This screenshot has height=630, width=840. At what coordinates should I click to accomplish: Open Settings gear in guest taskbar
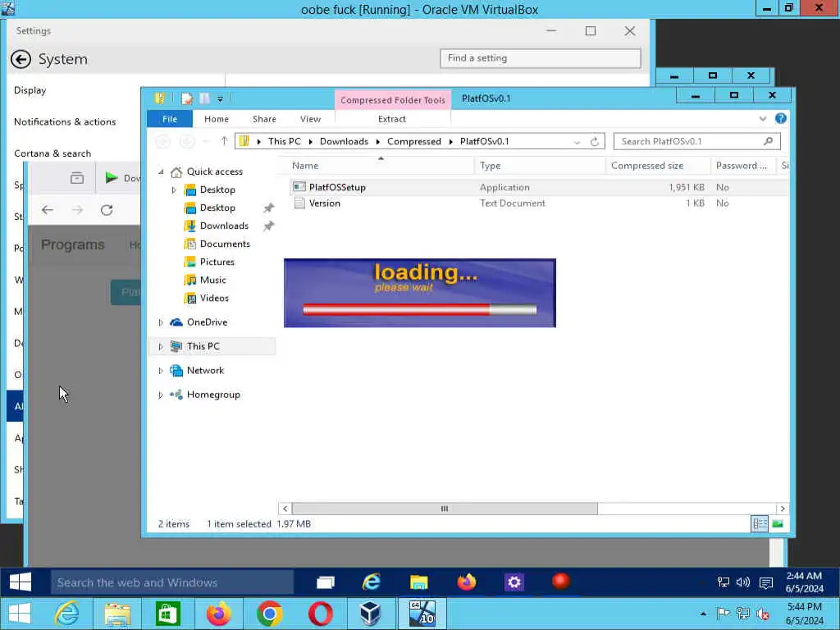(x=514, y=582)
